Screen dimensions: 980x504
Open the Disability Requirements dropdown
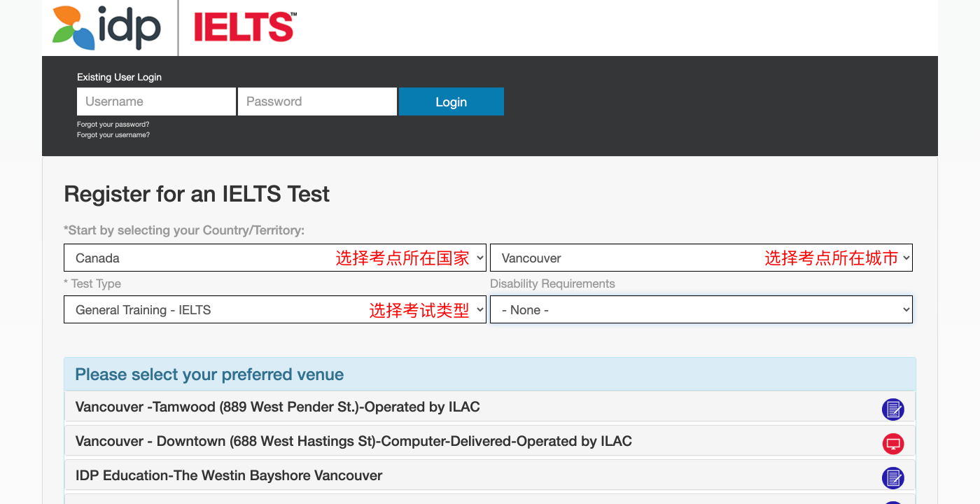coord(701,309)
